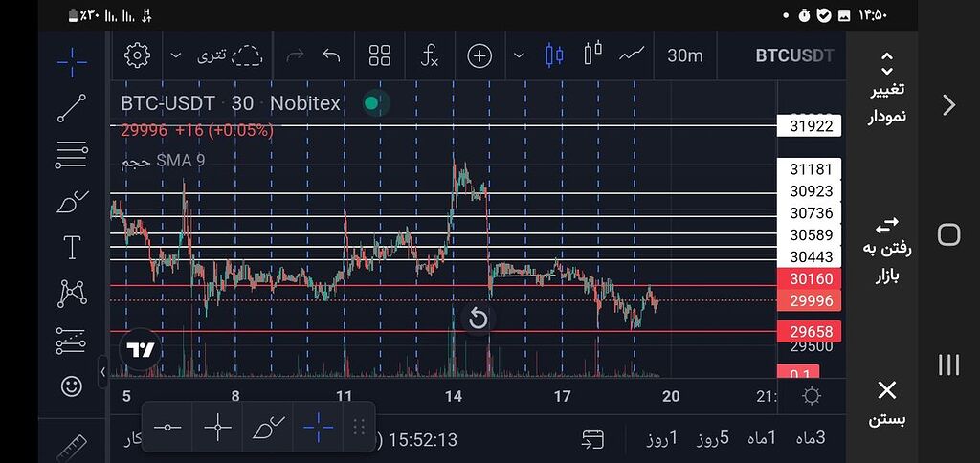
Task: Open the 30m timeframe selector
Action: click(x=684, y=55)
